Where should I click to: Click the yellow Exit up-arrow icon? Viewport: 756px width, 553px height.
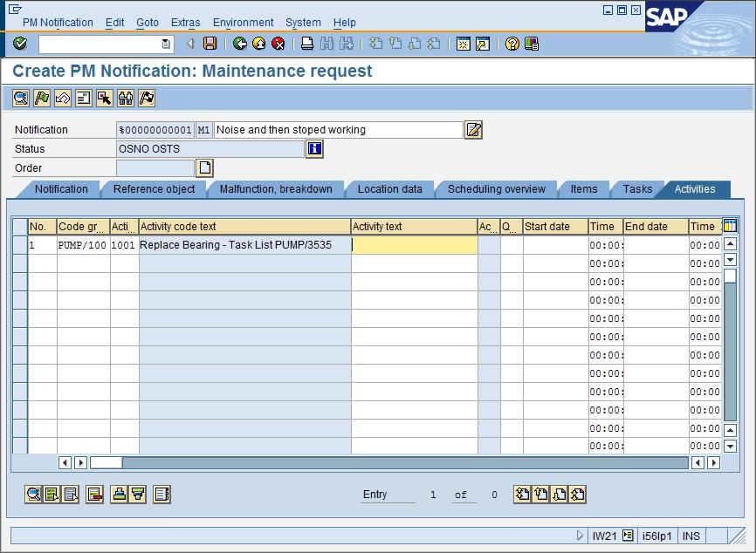[x=259, y=44]
